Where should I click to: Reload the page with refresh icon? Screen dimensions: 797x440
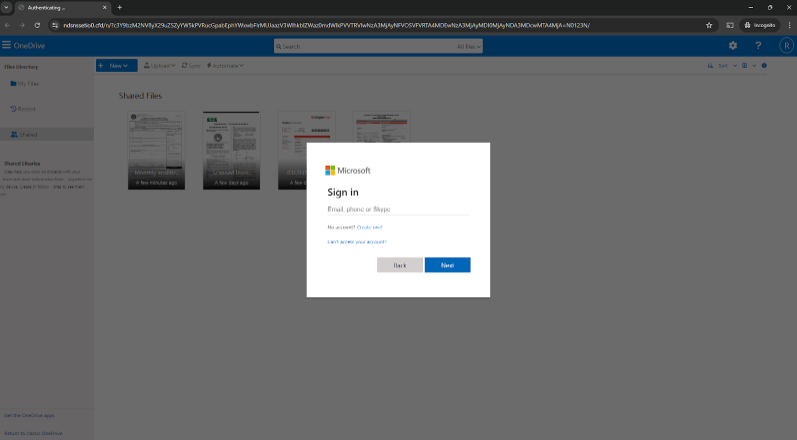37,25
